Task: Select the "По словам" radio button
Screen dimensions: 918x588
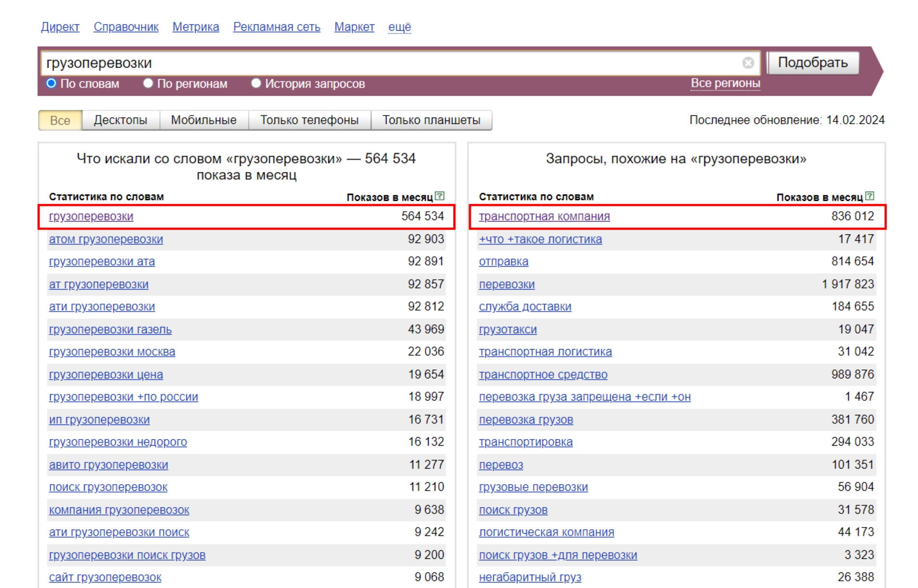Action: pyautogui.click(x=51, y=83)
